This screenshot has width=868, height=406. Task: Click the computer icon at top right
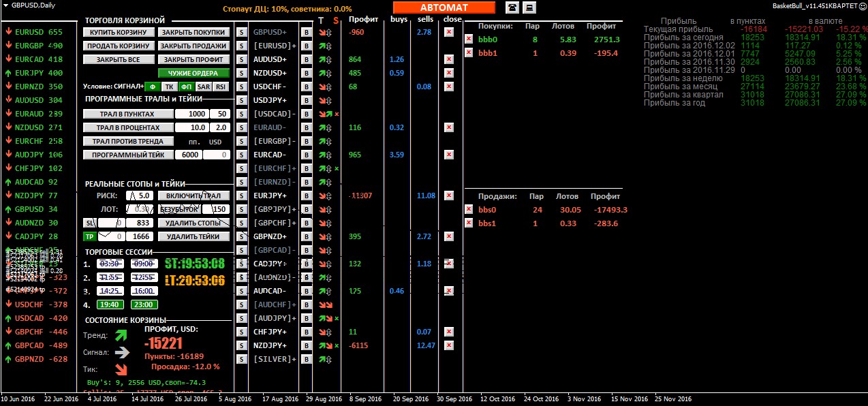529,7
